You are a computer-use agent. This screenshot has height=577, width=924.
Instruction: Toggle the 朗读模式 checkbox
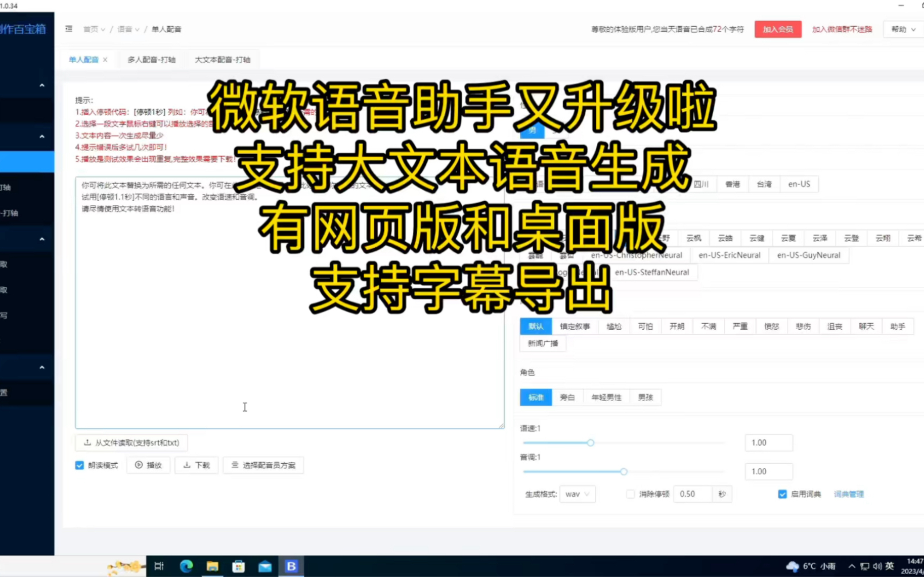click(x=80, y=465)
